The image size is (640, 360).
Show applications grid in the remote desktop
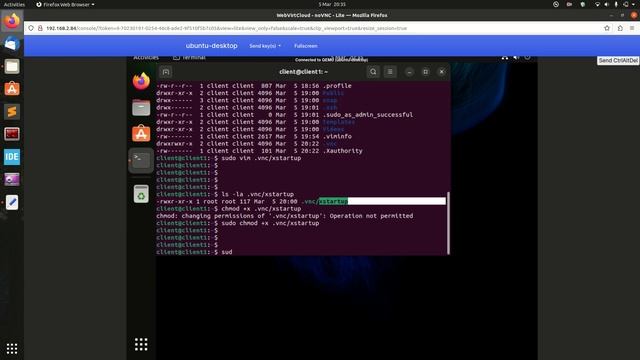pos(141,344)
